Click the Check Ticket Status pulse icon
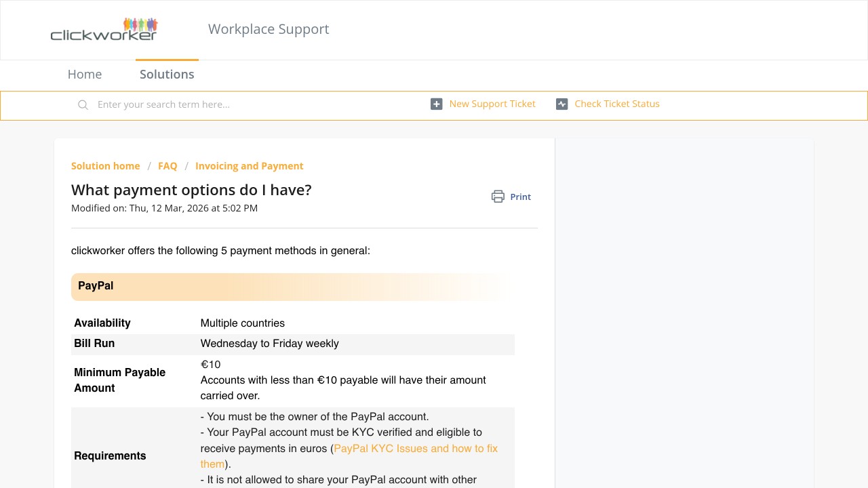This screenshot has height=488, width=868. pyautogui.click(x=561, y=104)
